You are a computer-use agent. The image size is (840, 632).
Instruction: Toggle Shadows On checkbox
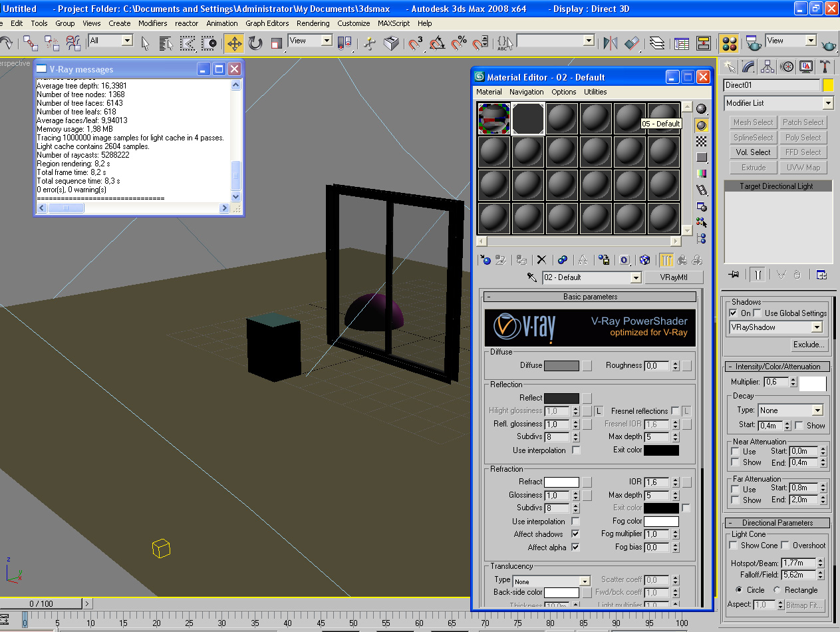tap(734, 313)
